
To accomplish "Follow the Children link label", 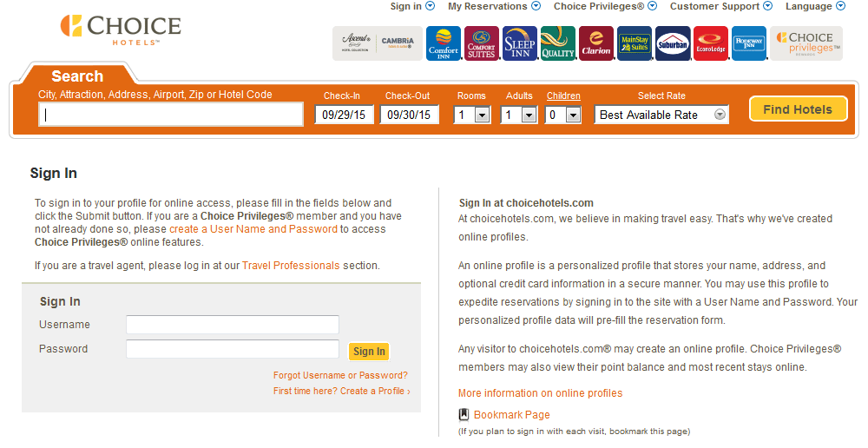I will [x=563, y=96].
